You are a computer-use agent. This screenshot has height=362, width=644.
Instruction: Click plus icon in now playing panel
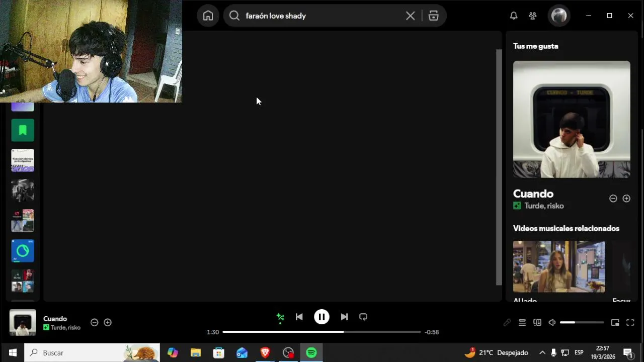[x=626, y=199]
